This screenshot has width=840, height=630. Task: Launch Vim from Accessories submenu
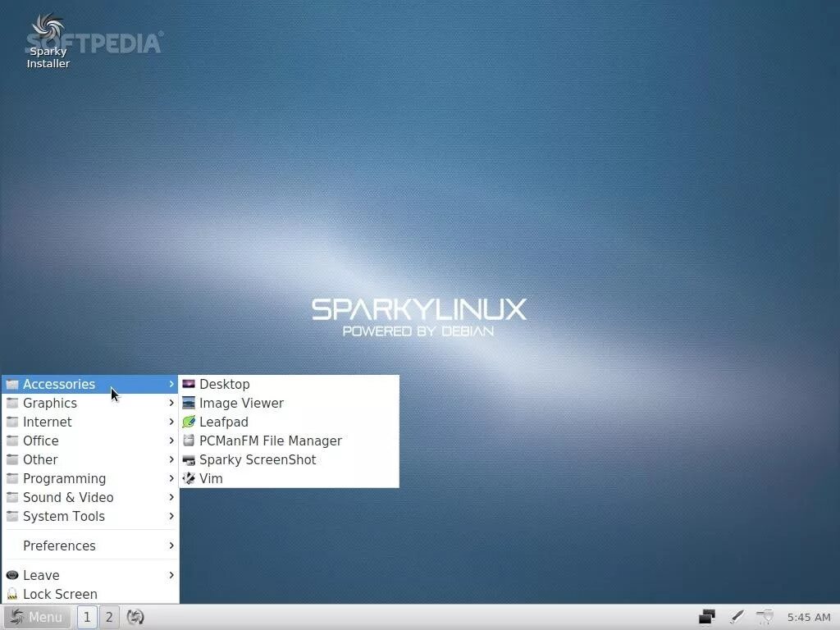coord(289,478)
